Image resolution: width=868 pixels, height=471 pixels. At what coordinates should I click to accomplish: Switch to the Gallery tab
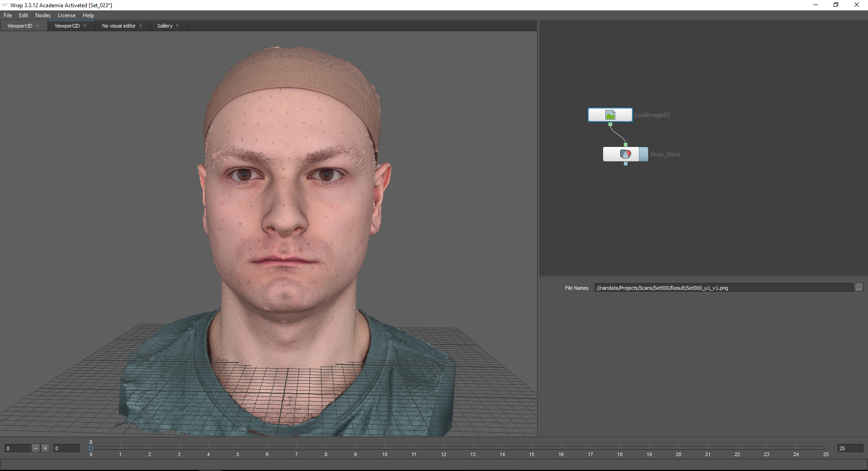pos(165,26)
